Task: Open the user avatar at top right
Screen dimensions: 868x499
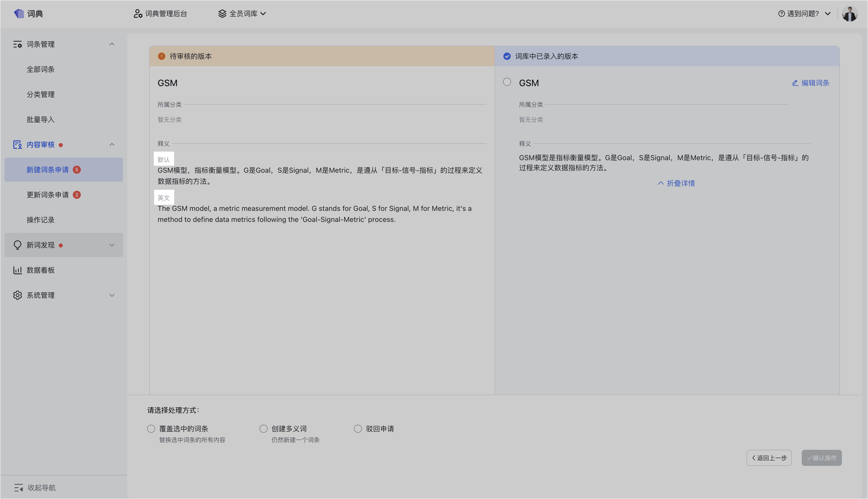Action: click(849, 14)
